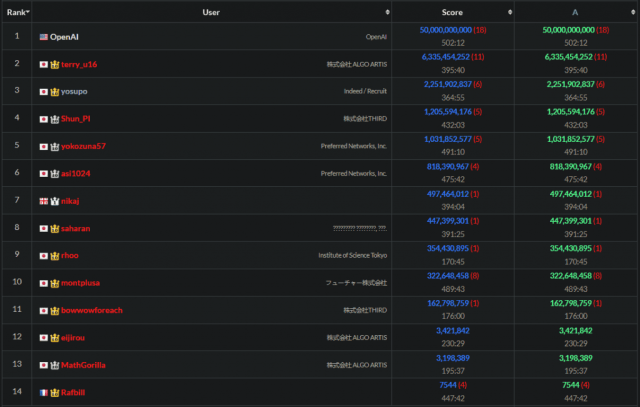Open yokozuna57 user profile
640x407 pixels.
[x=83, y=147]
